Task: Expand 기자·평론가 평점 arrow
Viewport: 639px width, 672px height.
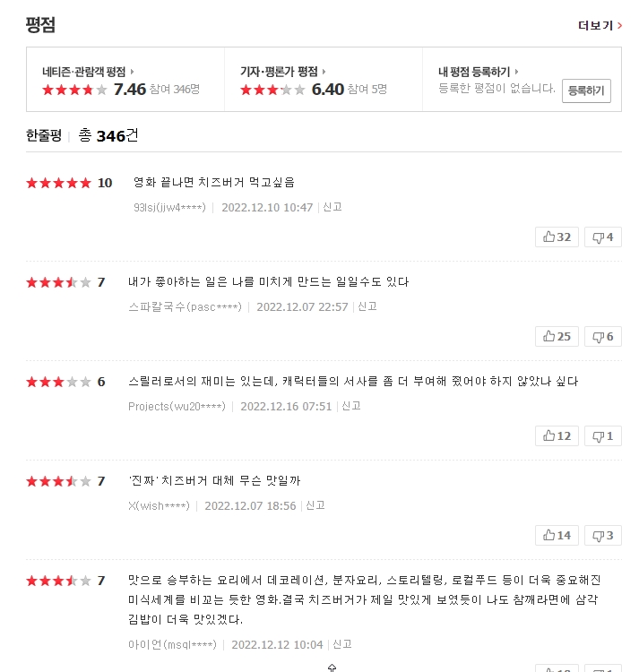Action: coord(324,72)
